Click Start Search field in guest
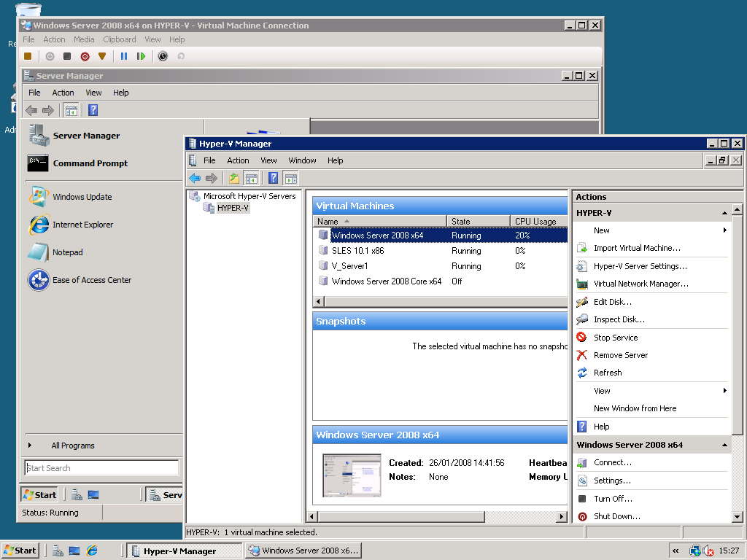The height and width of the screenshot is (560, 747). 101,467
